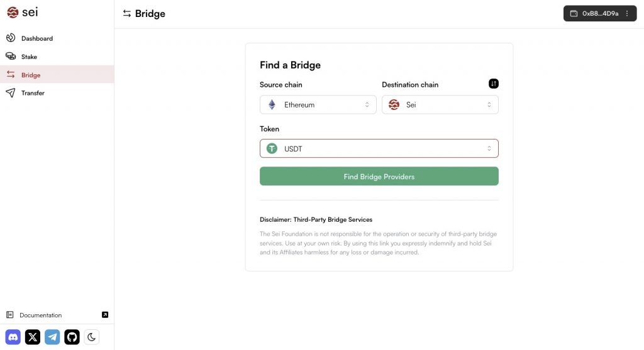This screenshot has height=350, width=644.
Task: Go to Dashboard in sidebar
Action: click(37, 38)
